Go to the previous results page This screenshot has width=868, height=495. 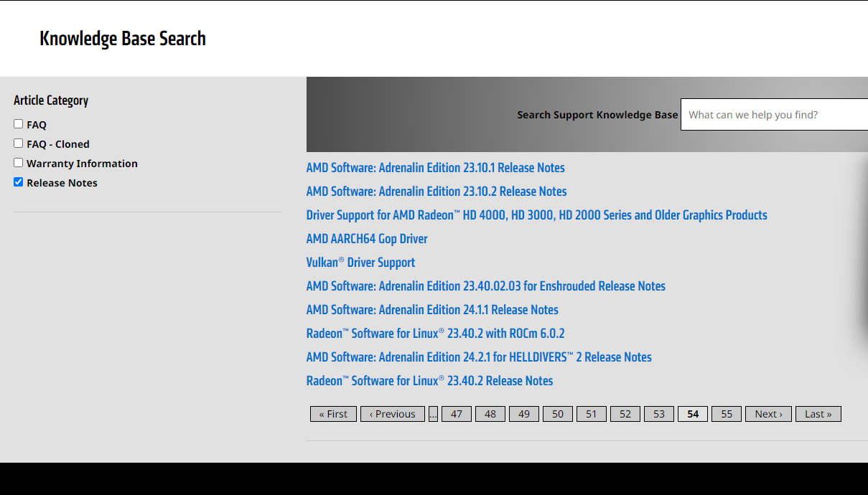[393, 414]
